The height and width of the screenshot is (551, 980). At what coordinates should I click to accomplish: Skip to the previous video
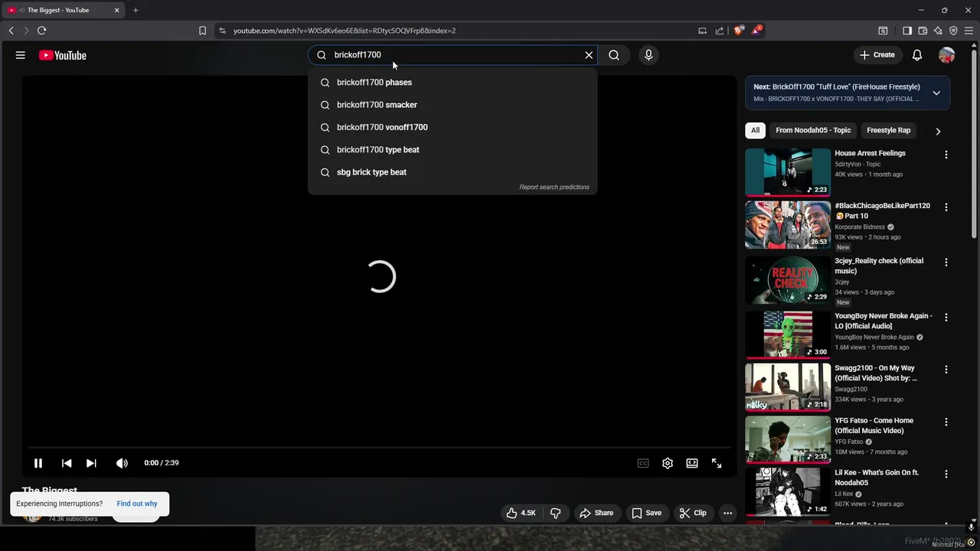(x=67, y=463)
